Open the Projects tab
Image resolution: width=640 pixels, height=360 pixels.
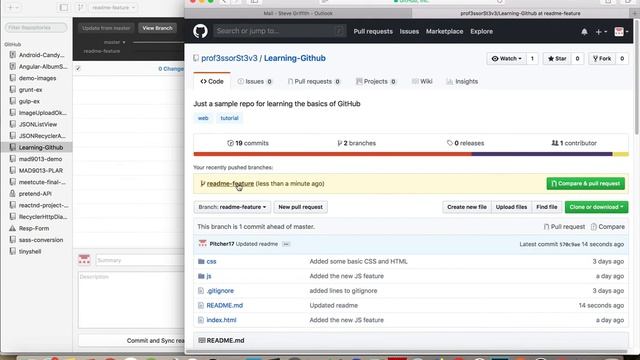pos(376,82)
